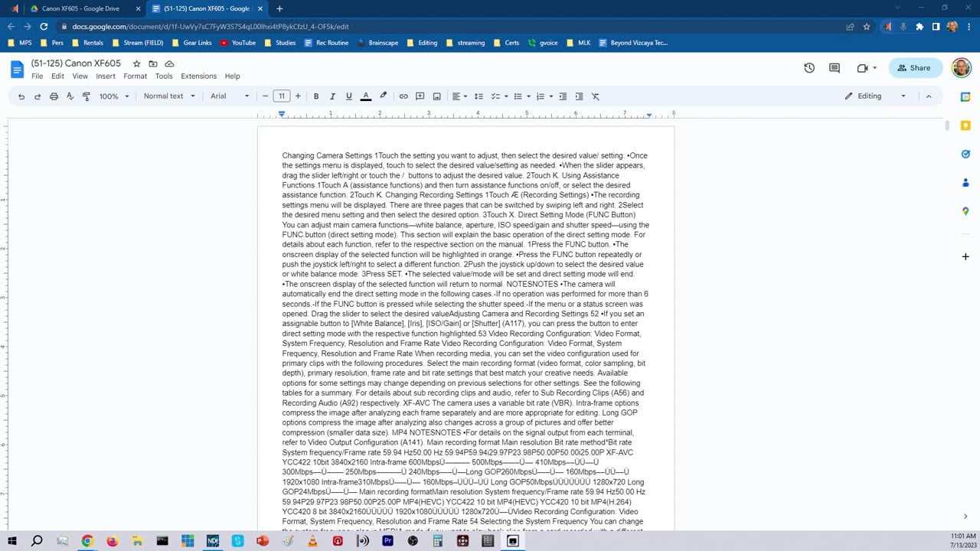Open the Arial font dropdown
This screenshot has height=551, width=980.
point(230,96)
